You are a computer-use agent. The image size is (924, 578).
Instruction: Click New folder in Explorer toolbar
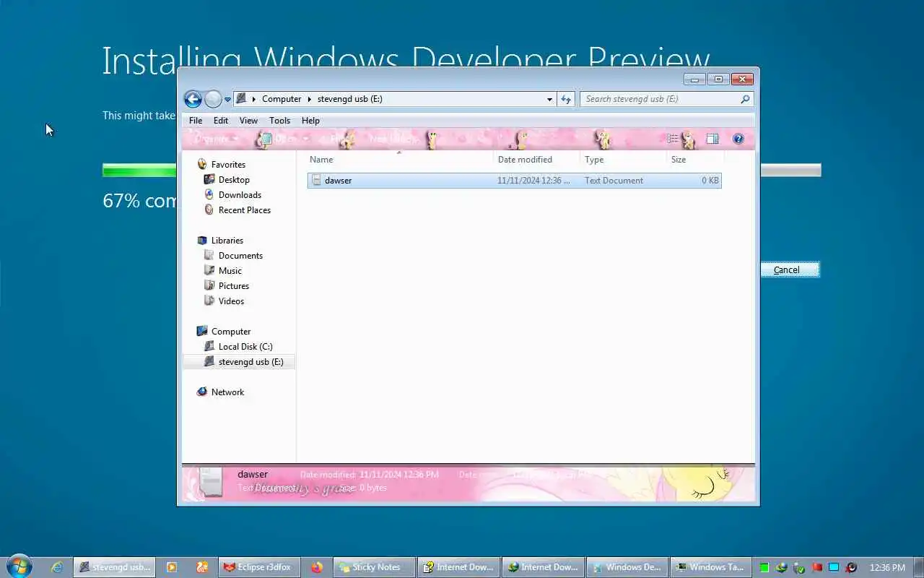[392, 139]
